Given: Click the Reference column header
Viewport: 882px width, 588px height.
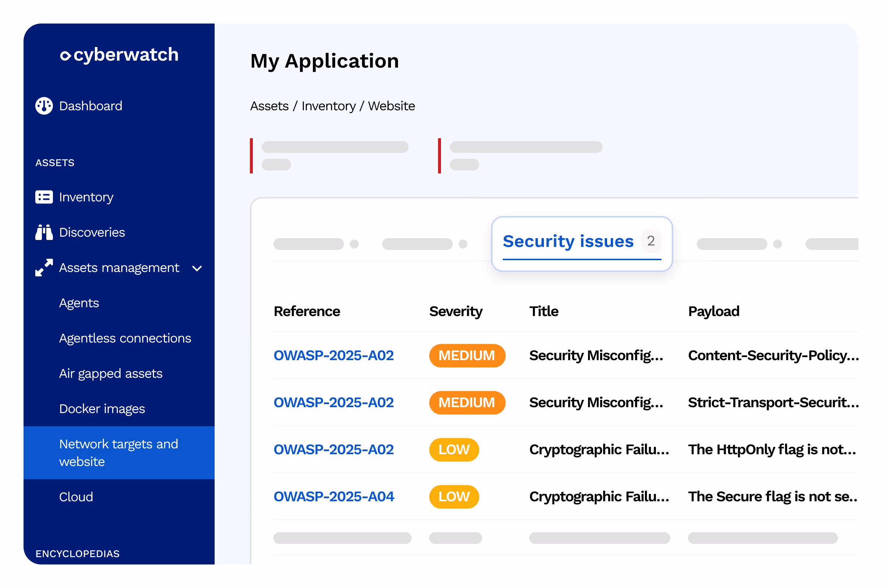Looking at the screenshot, I should click(x=307, y=312).
